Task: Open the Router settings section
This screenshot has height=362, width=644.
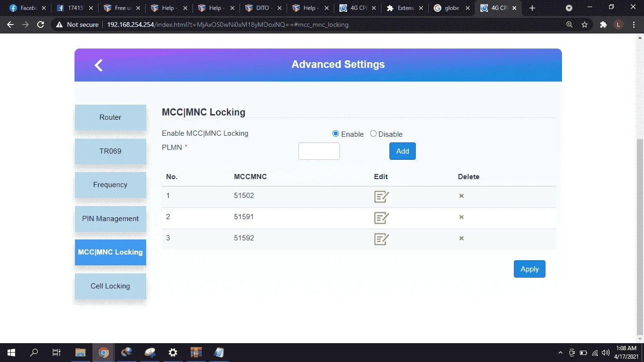Action: point(110,117)
